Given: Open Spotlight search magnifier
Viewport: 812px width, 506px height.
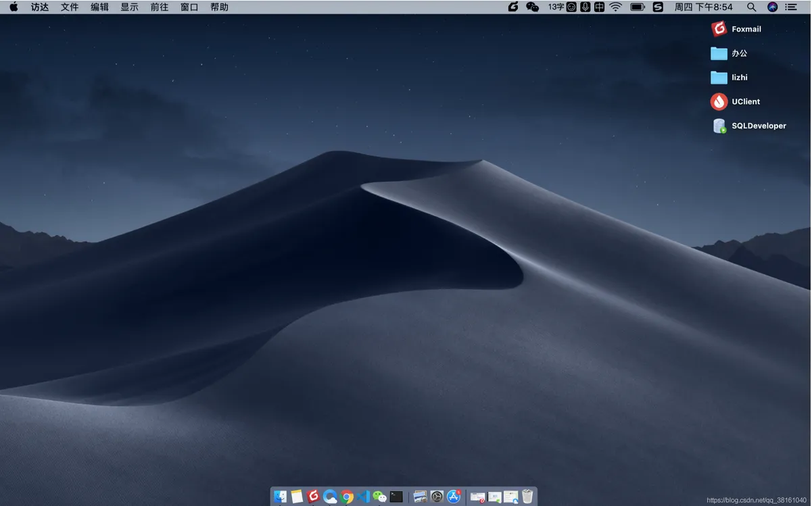Looking at the screenshot, I should click(751, 7).
